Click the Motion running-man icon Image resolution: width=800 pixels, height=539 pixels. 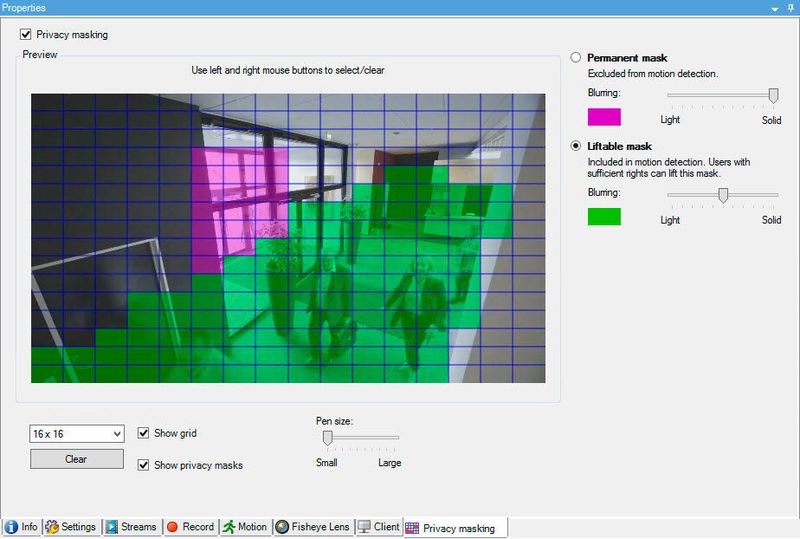[229, 527]
